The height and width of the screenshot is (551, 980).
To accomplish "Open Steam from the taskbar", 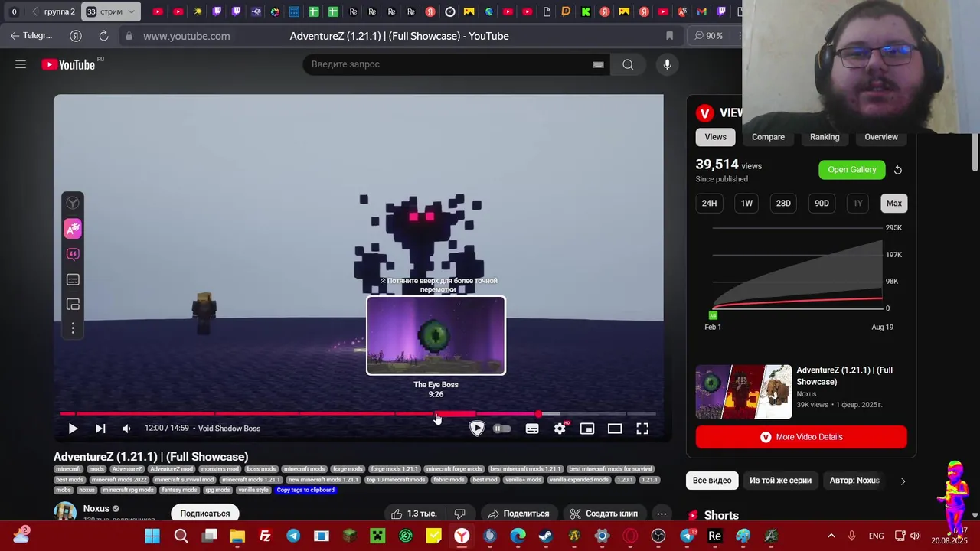I will tap(546, 536).
